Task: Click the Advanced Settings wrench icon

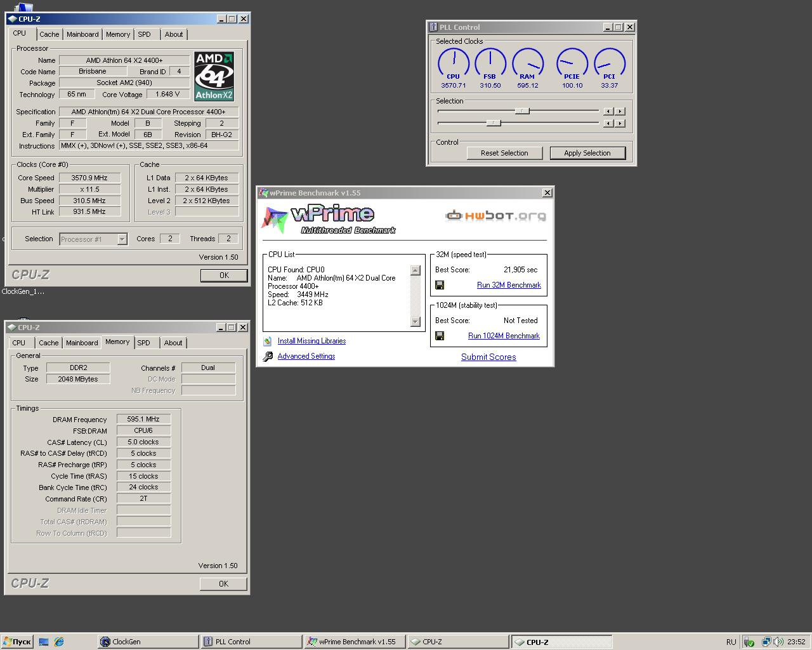Action: coord(268,356)
